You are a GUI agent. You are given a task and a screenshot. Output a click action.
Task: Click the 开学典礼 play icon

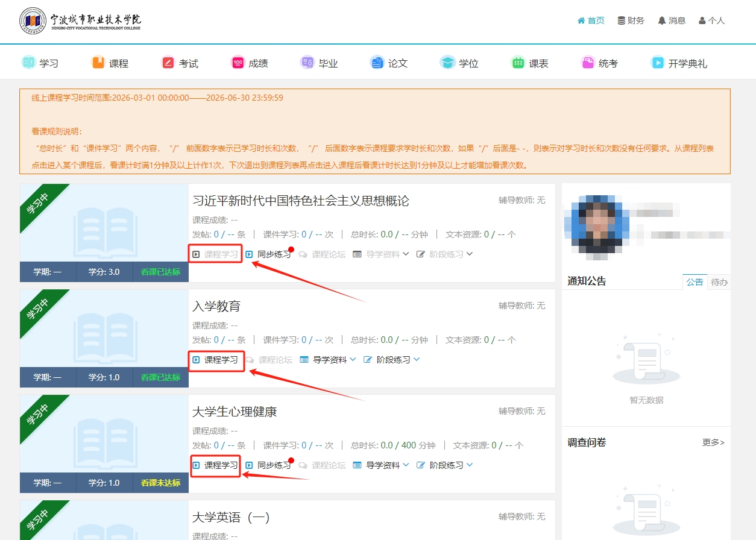(x=658, y=62)
